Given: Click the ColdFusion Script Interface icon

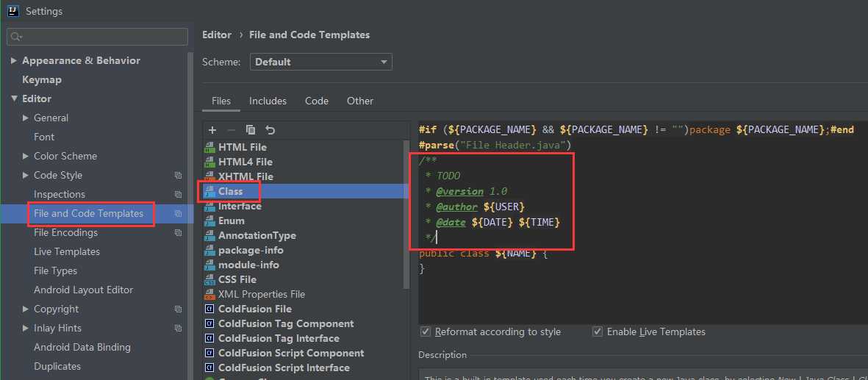Looking at the screenshot, I should (209, 368).
